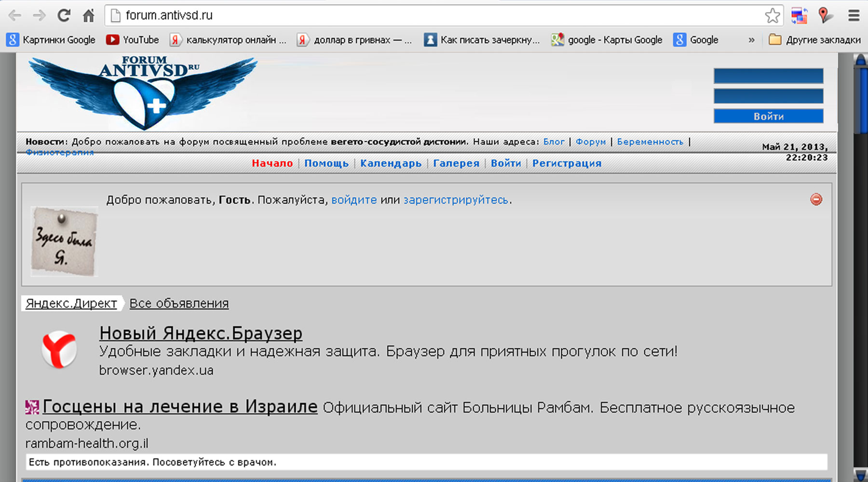Open the Форум link in news
Screen dimensions: 868x482
(591, 142)
